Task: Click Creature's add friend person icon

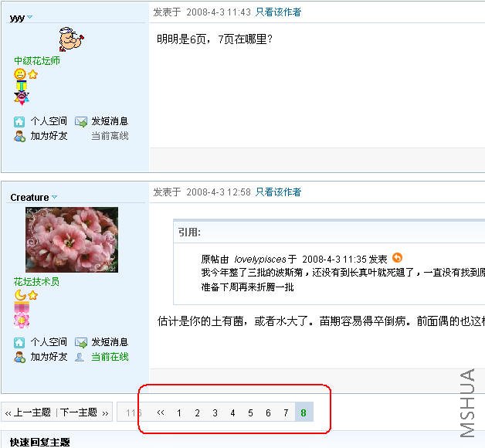Action: [x=19, y=357]
